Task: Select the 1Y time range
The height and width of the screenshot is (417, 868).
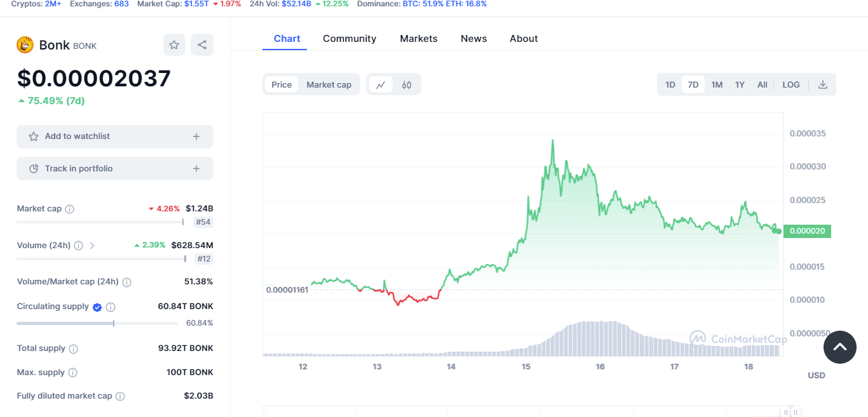Action: point(740,84)
